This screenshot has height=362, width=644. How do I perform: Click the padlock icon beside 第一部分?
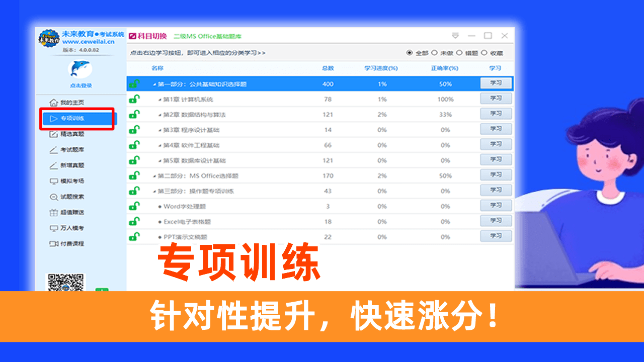point(134,84)
